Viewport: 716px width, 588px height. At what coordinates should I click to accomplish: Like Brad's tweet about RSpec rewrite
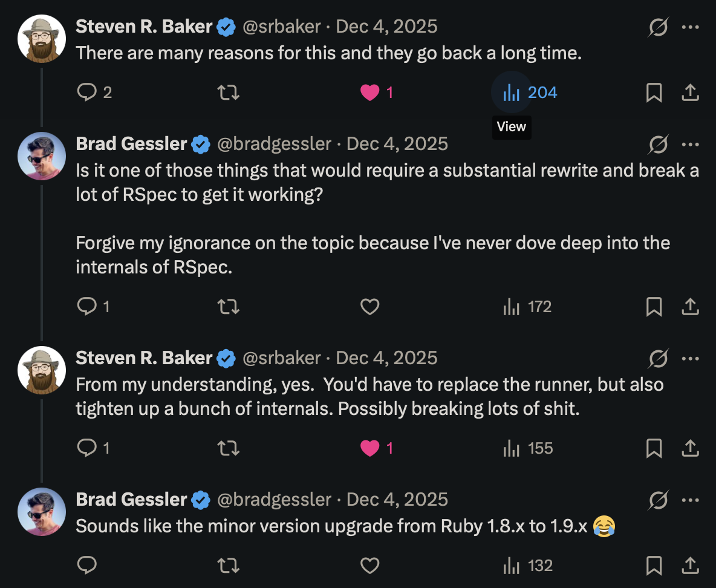click(x=369, y=307)
